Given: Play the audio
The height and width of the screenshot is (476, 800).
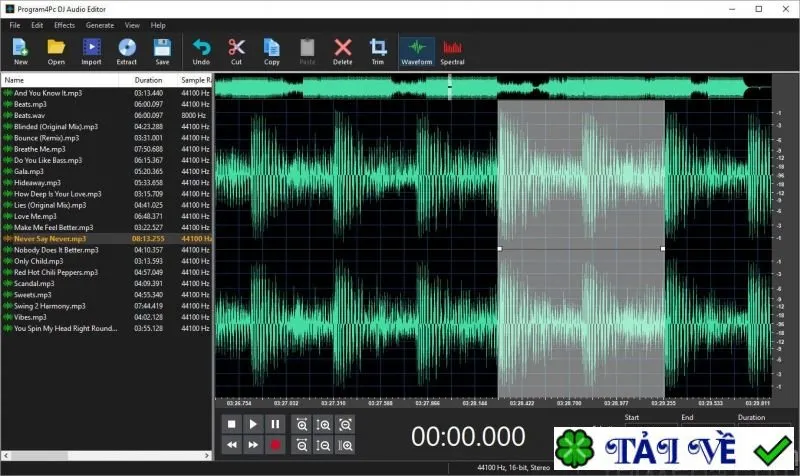Looking at the screenshot, I should 253,424.
